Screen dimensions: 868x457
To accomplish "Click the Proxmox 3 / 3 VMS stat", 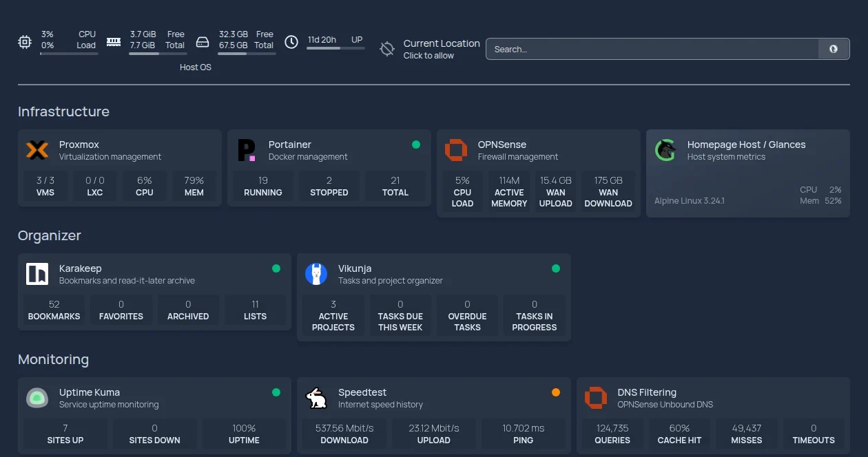I will (x=45, y=186).
